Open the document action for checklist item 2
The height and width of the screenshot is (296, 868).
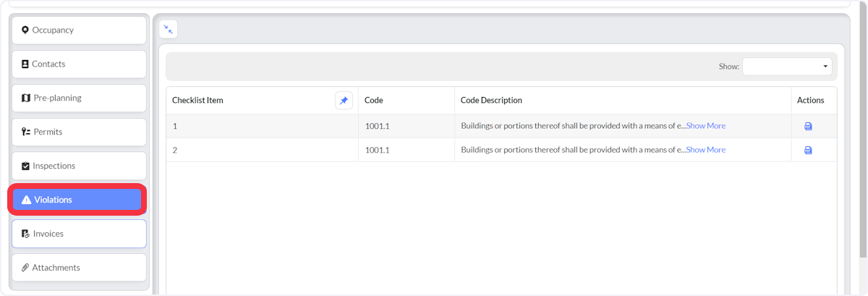[808, 150]
